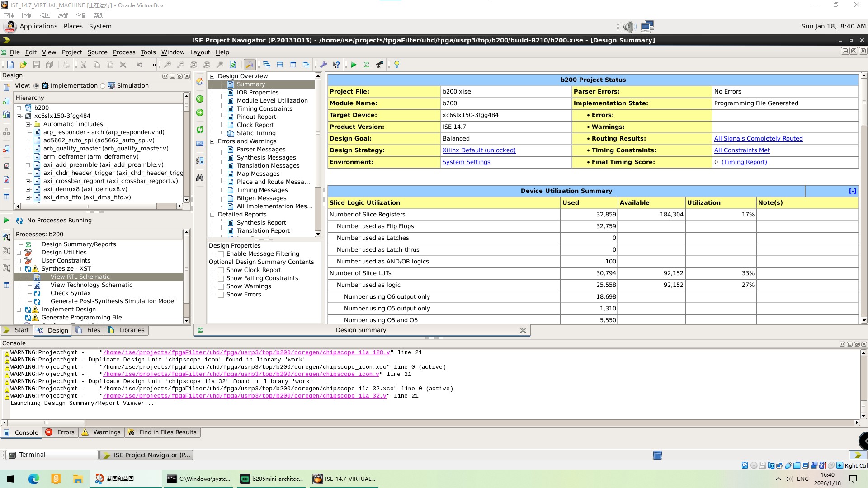Image resolution: width=868 pixels, height=488 pixels.
Task: Click the green Implement Top Module arrow
Action: click(354, 65)
